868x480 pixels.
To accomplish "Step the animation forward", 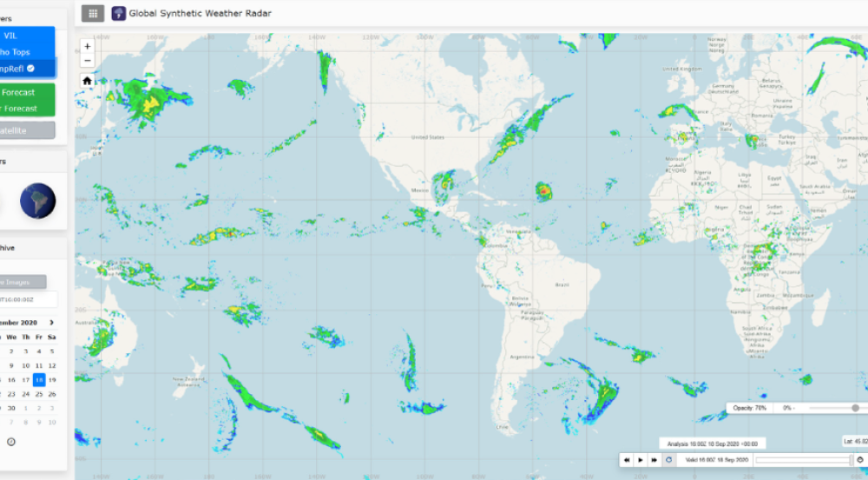I will coord(654,460).
